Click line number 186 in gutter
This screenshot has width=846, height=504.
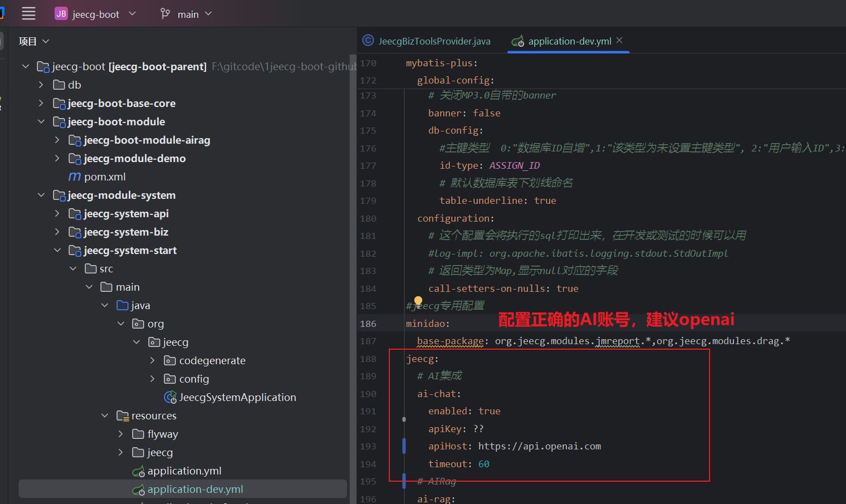tap(368, 324)
